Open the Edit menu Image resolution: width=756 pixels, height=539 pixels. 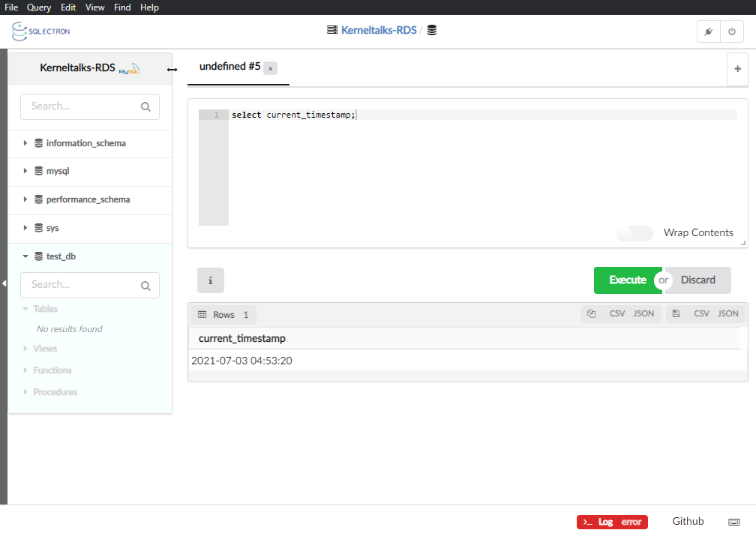click(68, 7)
